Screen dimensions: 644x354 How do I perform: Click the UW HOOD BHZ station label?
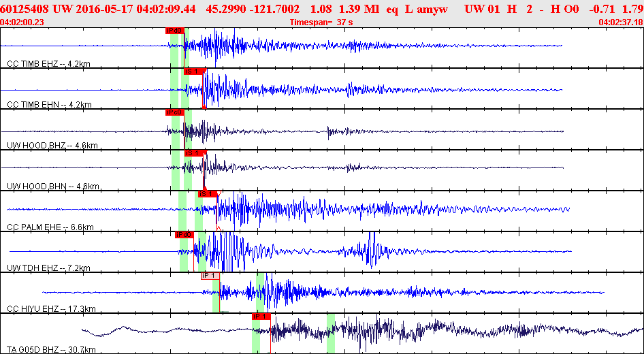tap(52, 146)
